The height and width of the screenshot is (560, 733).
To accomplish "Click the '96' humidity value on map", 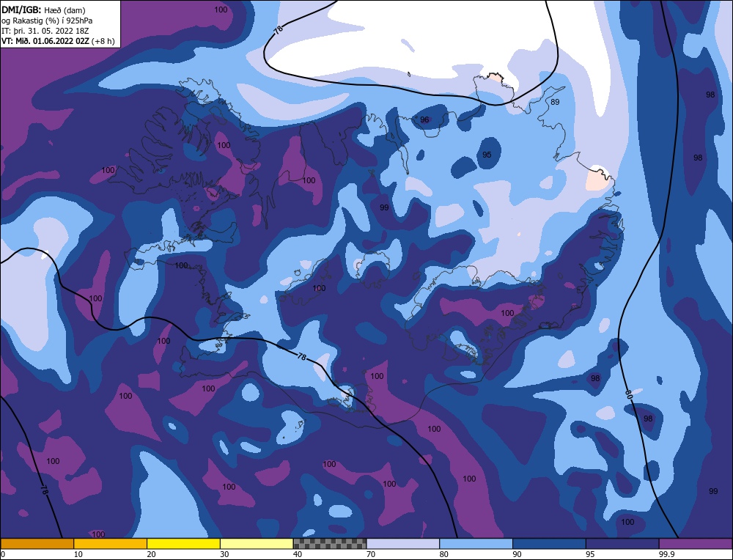I will [x=424, y=119].
